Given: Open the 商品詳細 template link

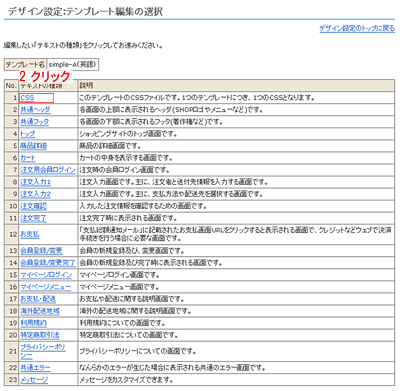Looking at the screenshot, I should click(x=33, y=146).
